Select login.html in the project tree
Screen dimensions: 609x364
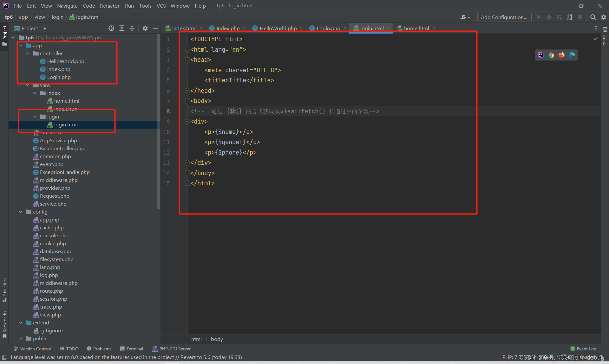tap(66, 125)
